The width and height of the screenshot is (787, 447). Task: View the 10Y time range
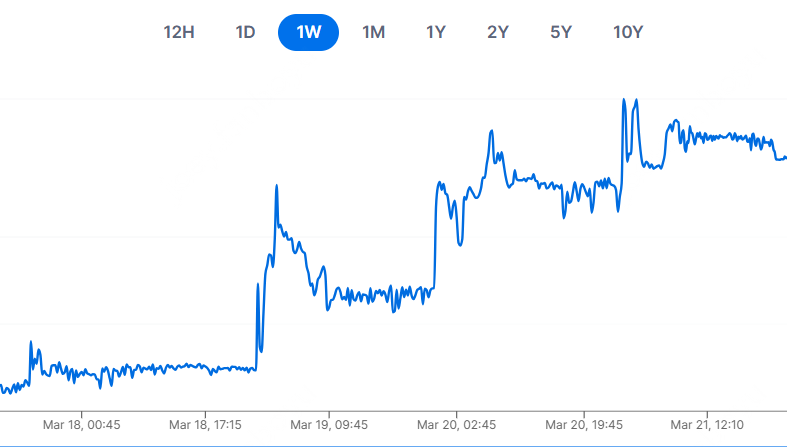(x=627, y=32)
